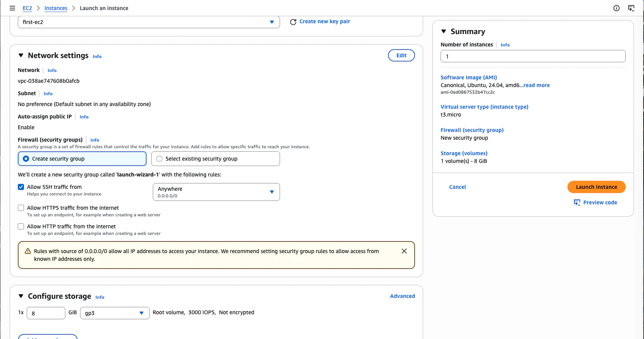Viewport: 644px width, 339px height.
Task: Open the CloudShell icon in top bar
Action: (x=631, y=8)
